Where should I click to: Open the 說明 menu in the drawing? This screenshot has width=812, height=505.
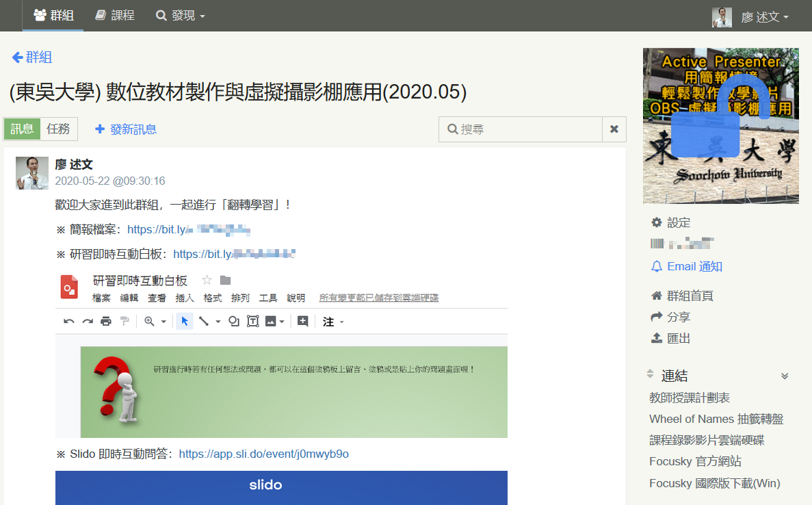pyautogui.click(x=296, y=298)
